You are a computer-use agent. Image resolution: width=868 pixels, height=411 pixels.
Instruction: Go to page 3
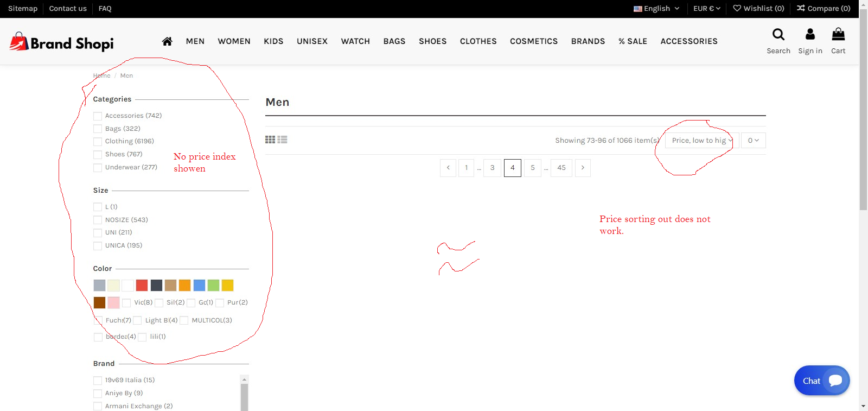(x=492, y=168)
